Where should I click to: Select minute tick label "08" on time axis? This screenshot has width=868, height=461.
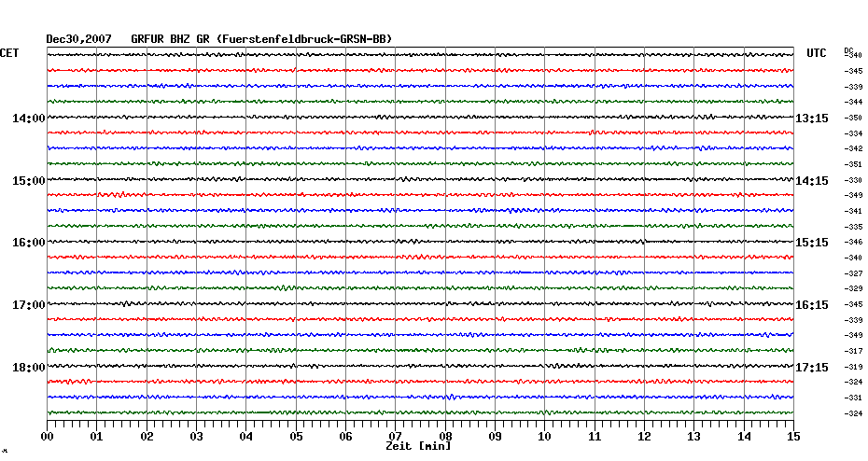[x=445, y=437]
